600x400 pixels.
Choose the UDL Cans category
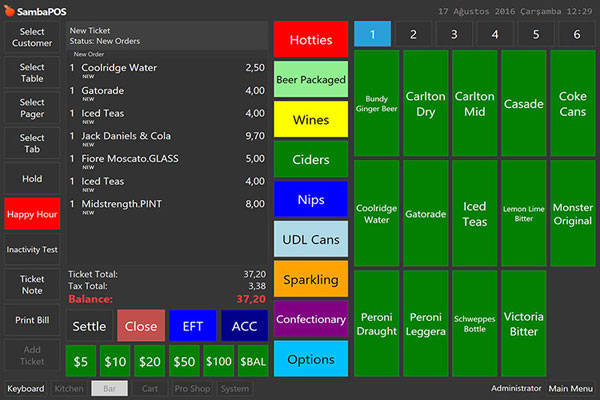[310, 240]
